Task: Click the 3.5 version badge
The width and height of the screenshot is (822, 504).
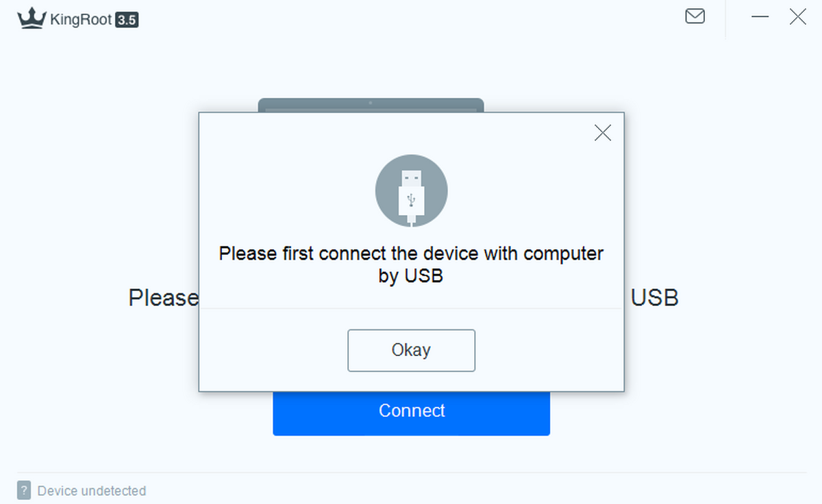Action: tap(127, 20)
